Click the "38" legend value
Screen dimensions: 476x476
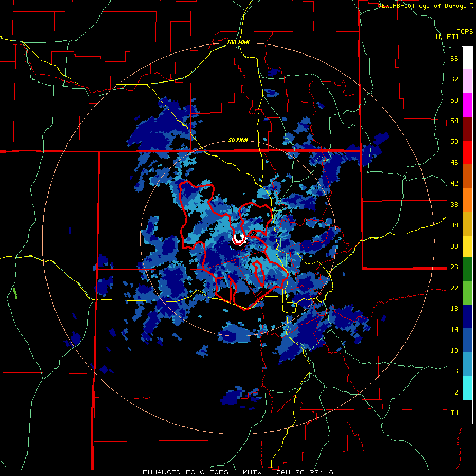[454, 204]
